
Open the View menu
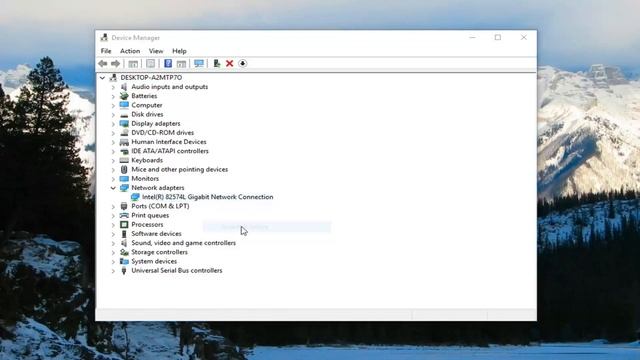[156, 51]
